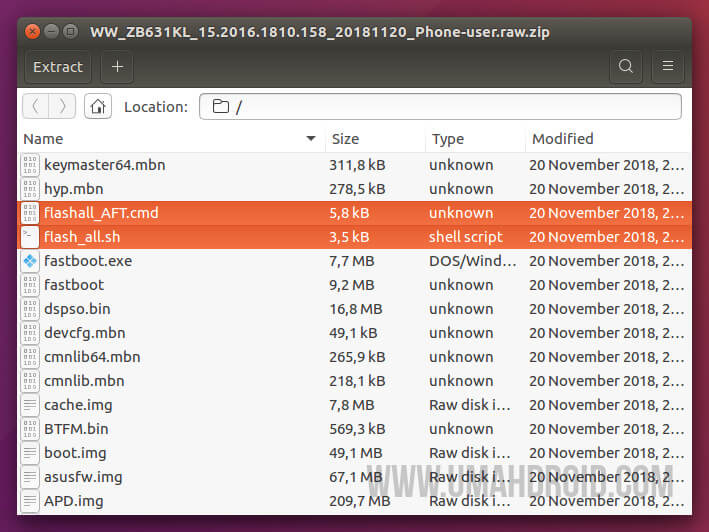
Task: Click the Extract button
Action: (58, 67)
